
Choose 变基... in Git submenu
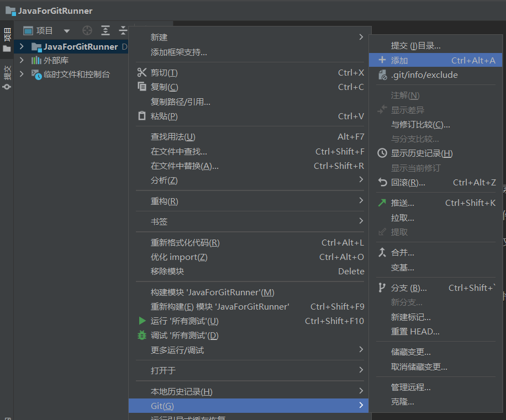click(436, 267)
